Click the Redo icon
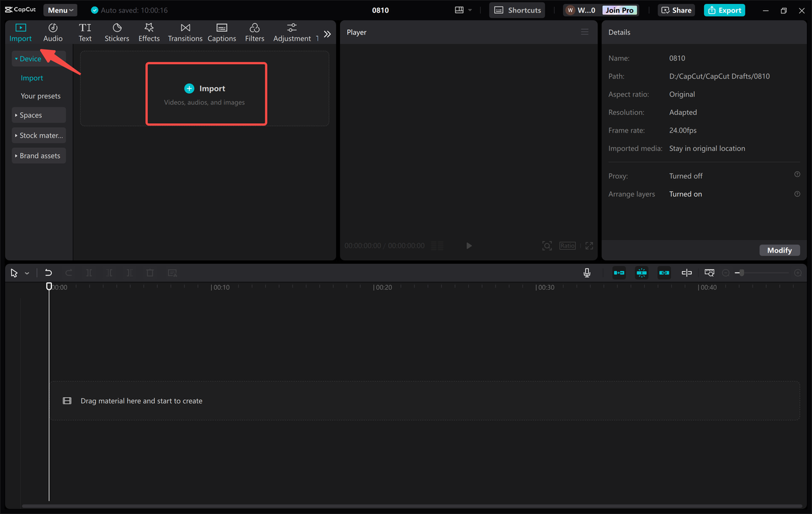This screenshot has width=812, height=514. pos(69,273)
